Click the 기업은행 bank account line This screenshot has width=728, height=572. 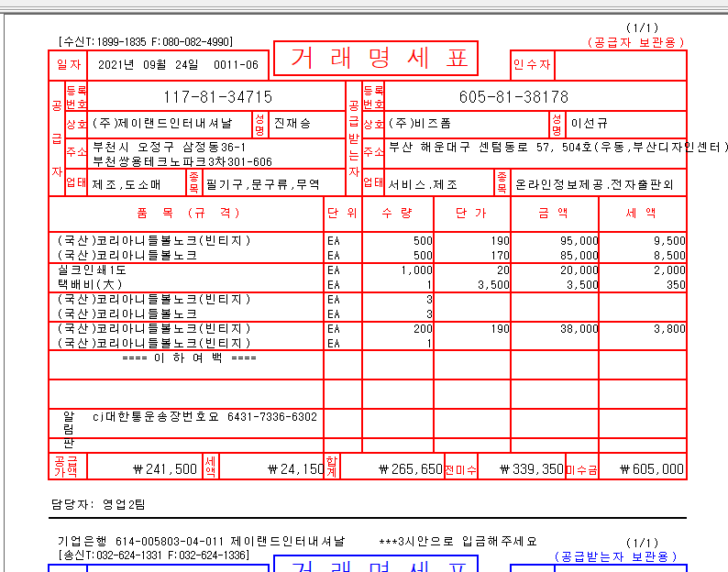click(x=201, y=542)
